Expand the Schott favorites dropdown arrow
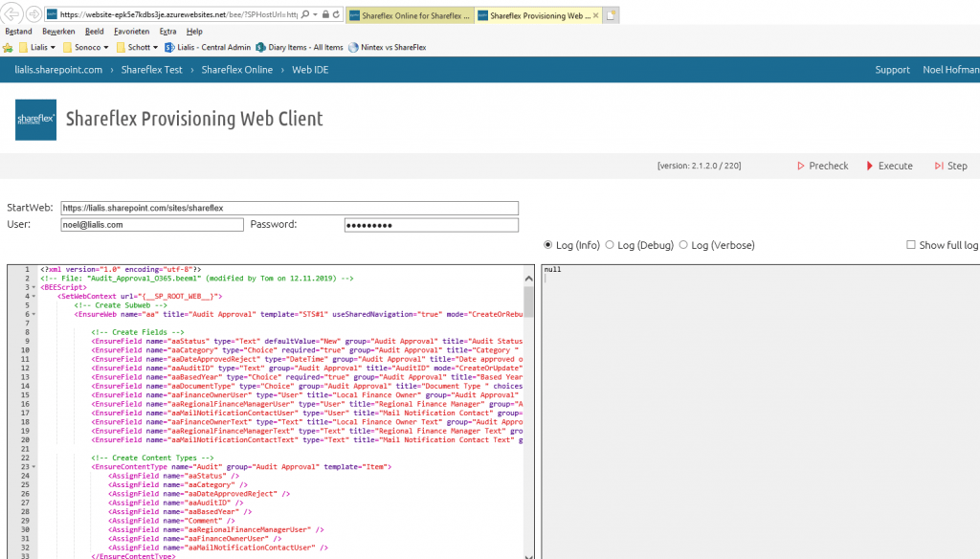980x559 pixels. click(x=155, y=48)
